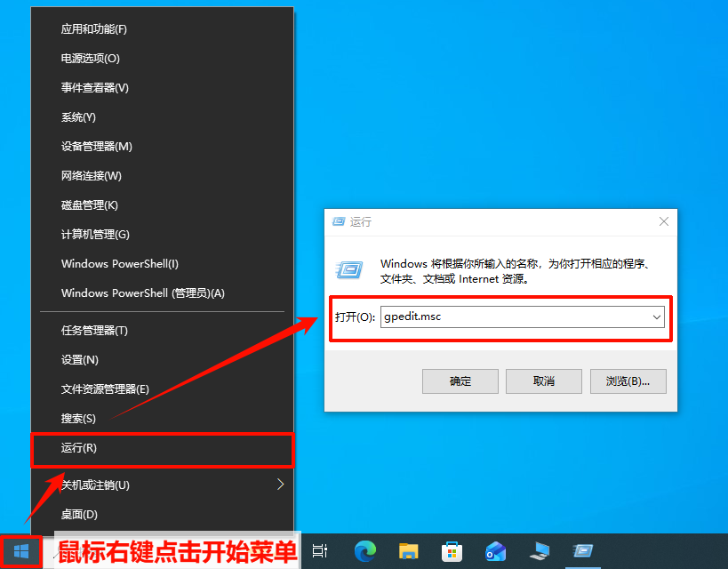Launch Microsoft Edge from taskbar
Viewport: 728px width, 569px height.
tap(364, 551)
